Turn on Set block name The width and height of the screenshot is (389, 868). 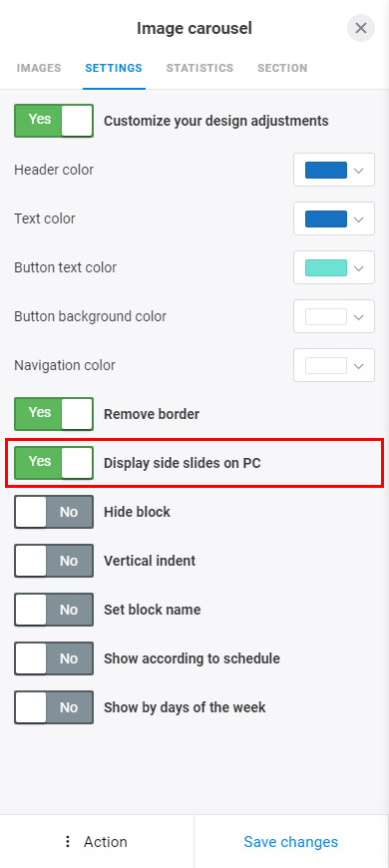pyautogui.click(x=54, y=610)
